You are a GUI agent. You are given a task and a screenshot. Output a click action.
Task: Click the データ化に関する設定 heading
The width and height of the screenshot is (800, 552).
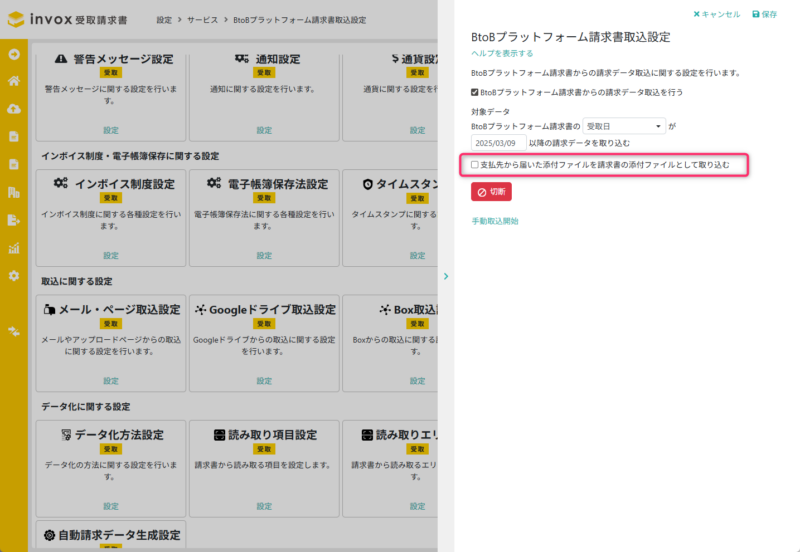pos(86,407)
